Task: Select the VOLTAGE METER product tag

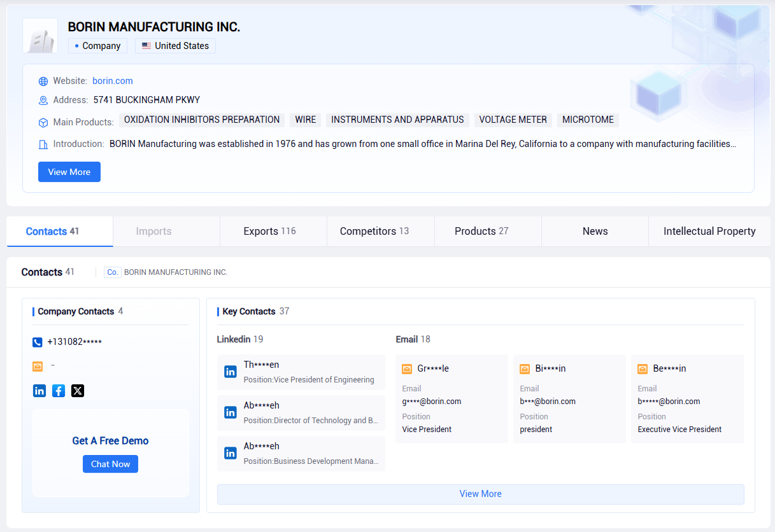Action: (513, 120)
